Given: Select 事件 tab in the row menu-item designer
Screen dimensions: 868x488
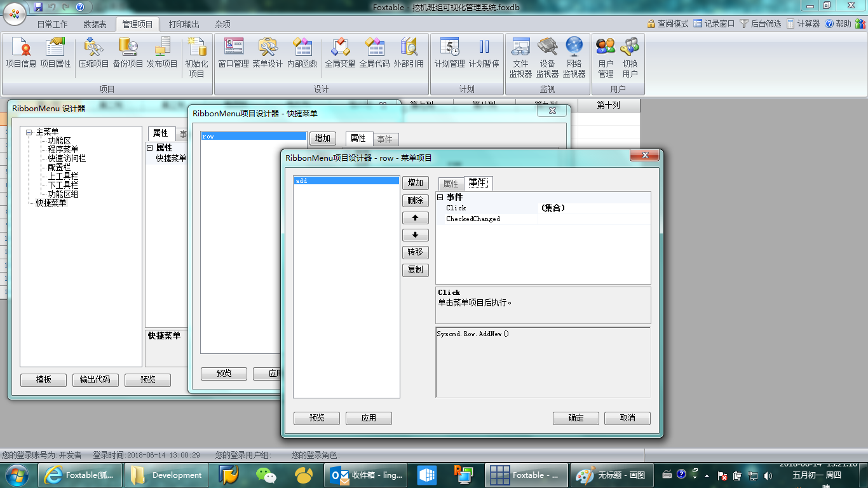Looking at the screenshot, I should [x=477, y=183].
